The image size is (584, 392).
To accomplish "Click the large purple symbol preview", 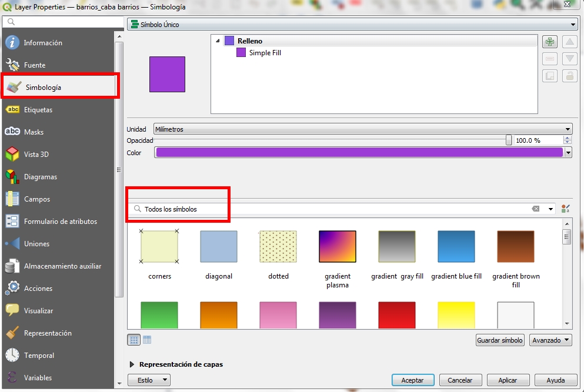I will coord(167,74).
